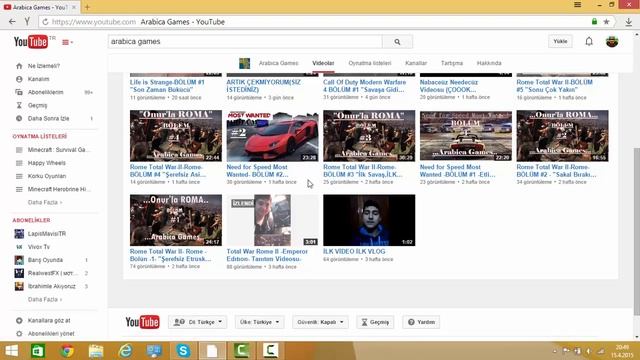Open Geçmiş history in sidebar
The image size is (640, 360).
pyautogui.click(x=37, y=105)
